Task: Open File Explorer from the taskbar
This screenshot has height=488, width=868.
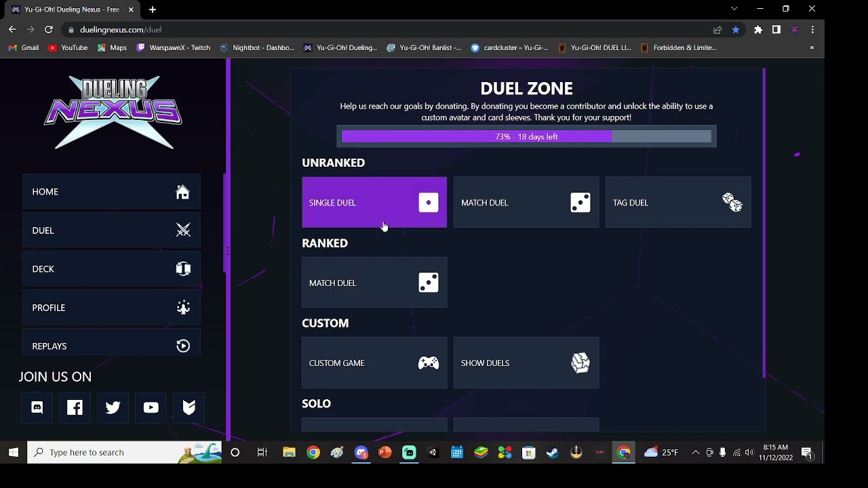Action: (290, 453)
